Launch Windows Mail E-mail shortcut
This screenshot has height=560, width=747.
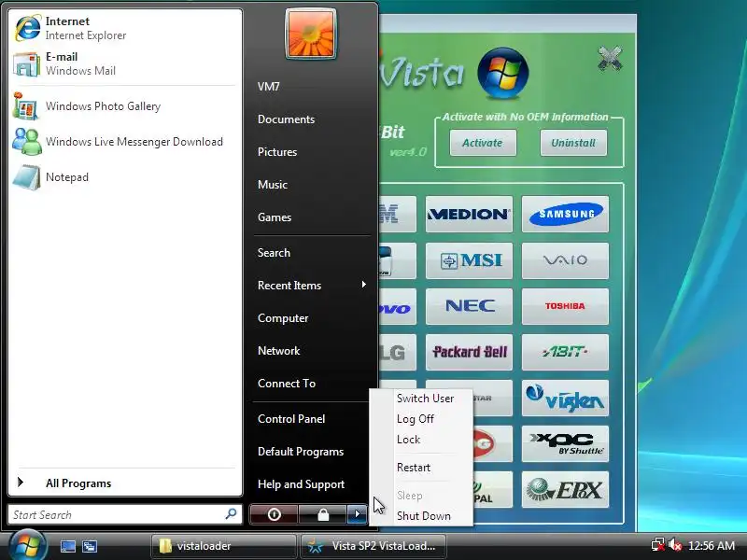(x=125, y=63)
